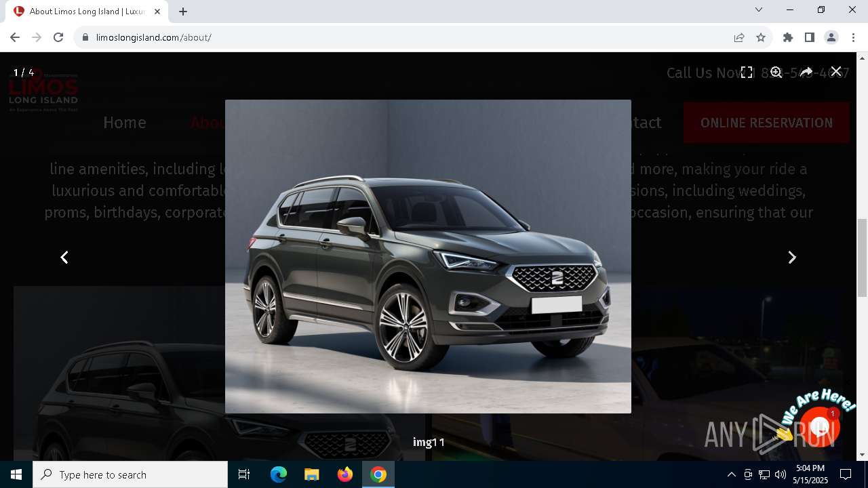Open volume control in system tray
Viewport: 868px width, 488px height.
(781, 474)
